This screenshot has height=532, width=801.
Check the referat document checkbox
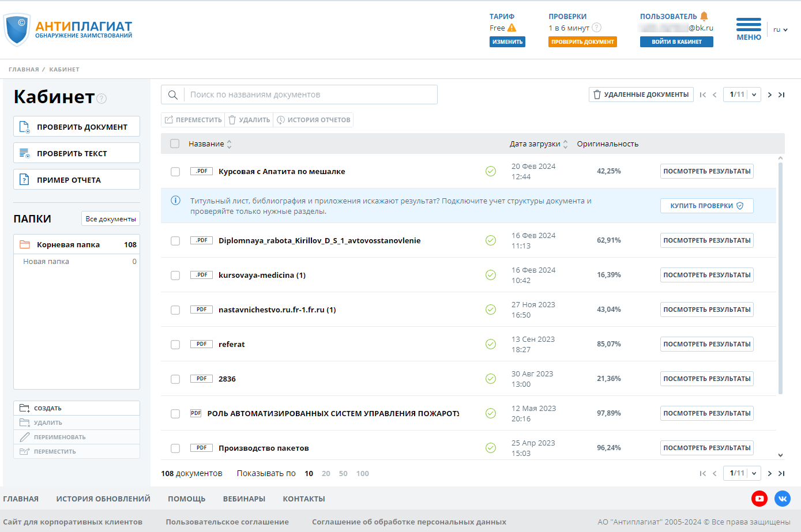click(175, 345)
